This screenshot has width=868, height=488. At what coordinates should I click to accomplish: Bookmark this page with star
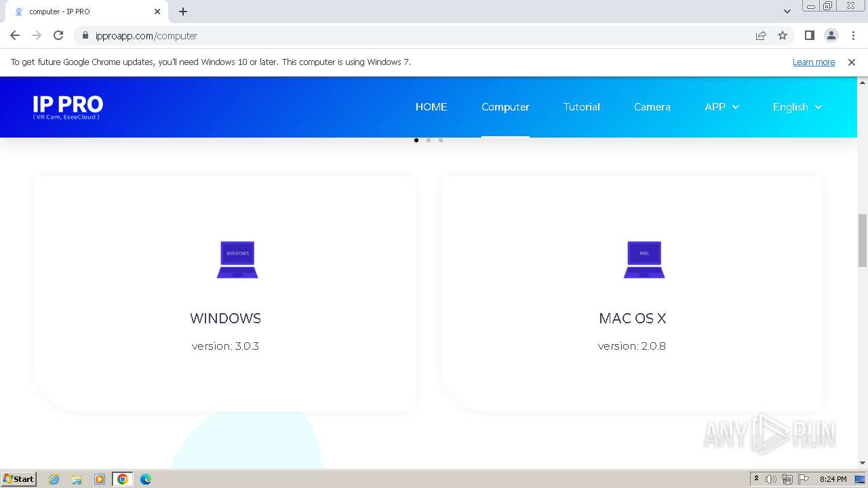pos(783,35)
